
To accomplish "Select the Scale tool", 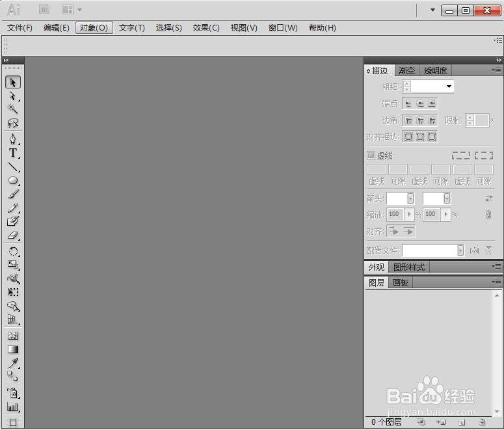I will 13,264.
